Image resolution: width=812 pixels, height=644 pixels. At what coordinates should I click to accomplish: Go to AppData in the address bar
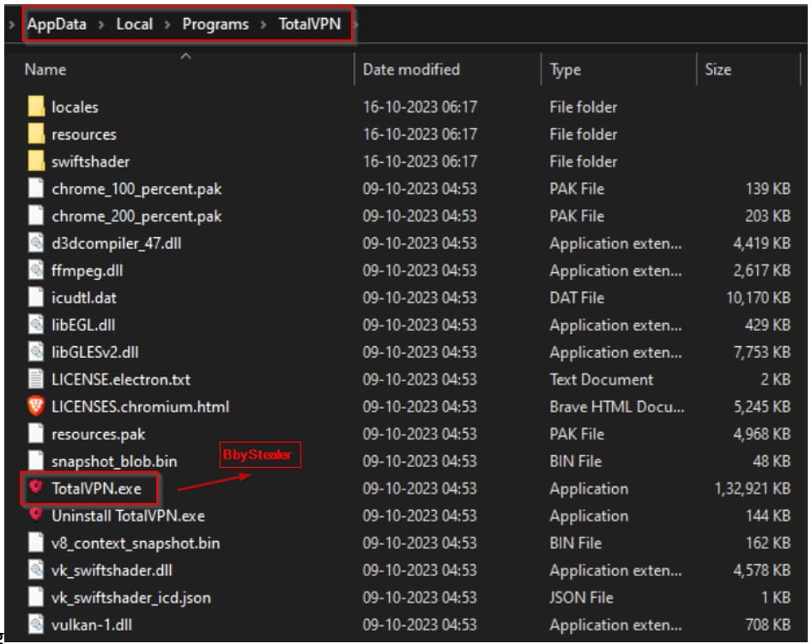57,24
